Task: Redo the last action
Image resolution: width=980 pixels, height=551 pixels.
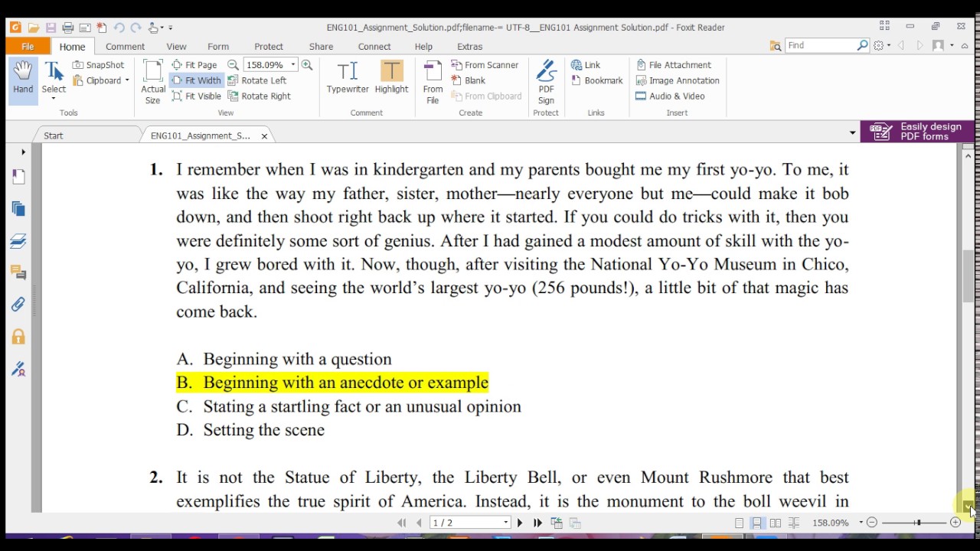Action: pos(136,28)
